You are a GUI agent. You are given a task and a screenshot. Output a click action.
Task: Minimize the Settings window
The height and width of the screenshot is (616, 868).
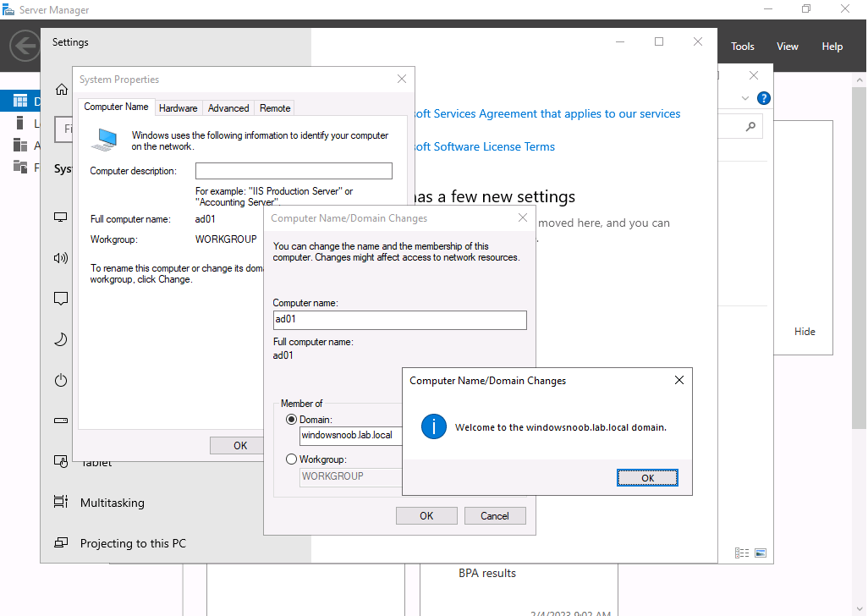pyautogui.click(x=620, y=41)
